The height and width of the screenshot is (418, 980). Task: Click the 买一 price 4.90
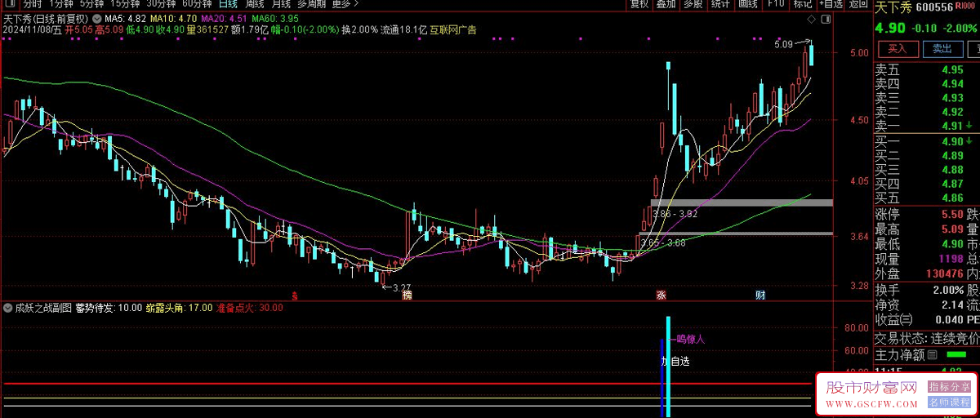[x=952, y=141]
